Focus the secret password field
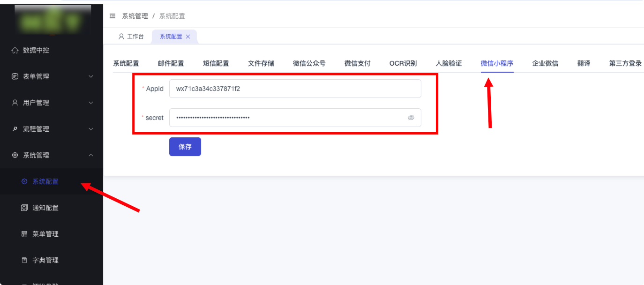The height and width of the screenshot is (285, 644). (x=295, y=118)
